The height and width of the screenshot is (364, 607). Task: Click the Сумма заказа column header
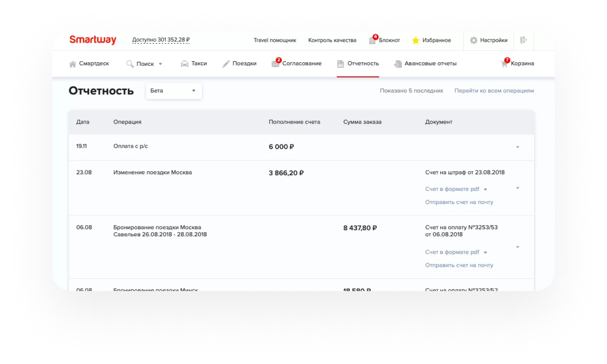362,122
